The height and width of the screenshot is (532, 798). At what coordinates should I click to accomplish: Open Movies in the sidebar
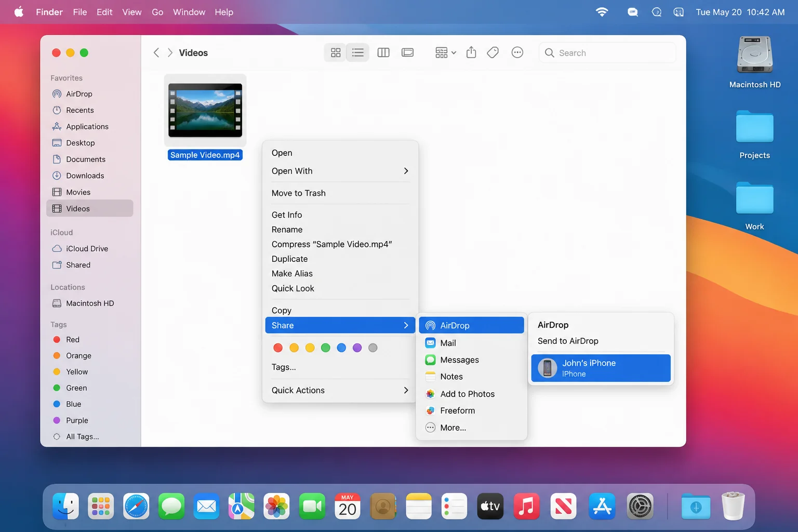89,192
